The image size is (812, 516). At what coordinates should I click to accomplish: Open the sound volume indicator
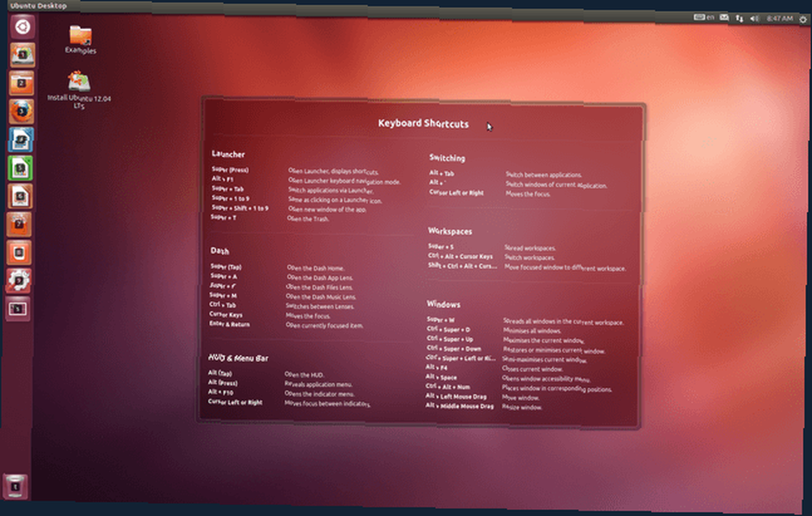click(x=754, y=19)
